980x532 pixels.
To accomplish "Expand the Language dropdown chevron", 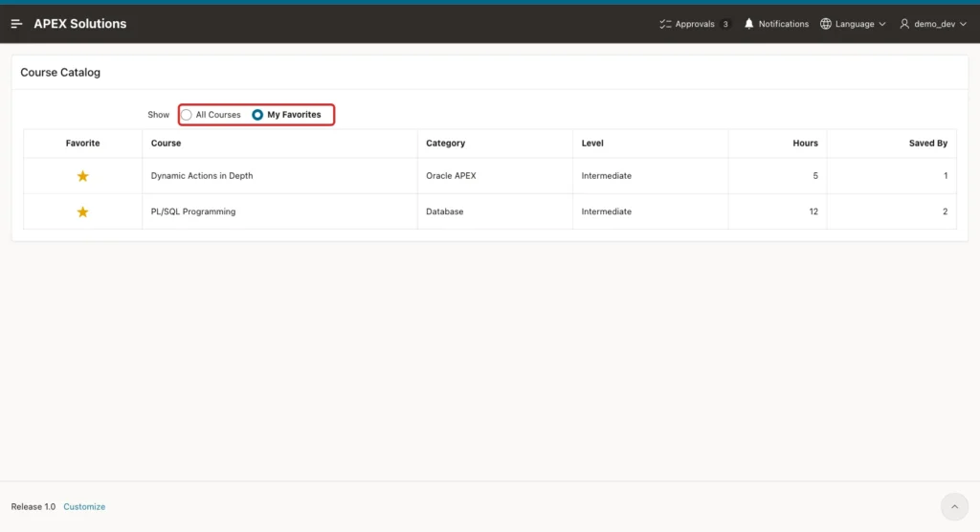I will point(881,24).
